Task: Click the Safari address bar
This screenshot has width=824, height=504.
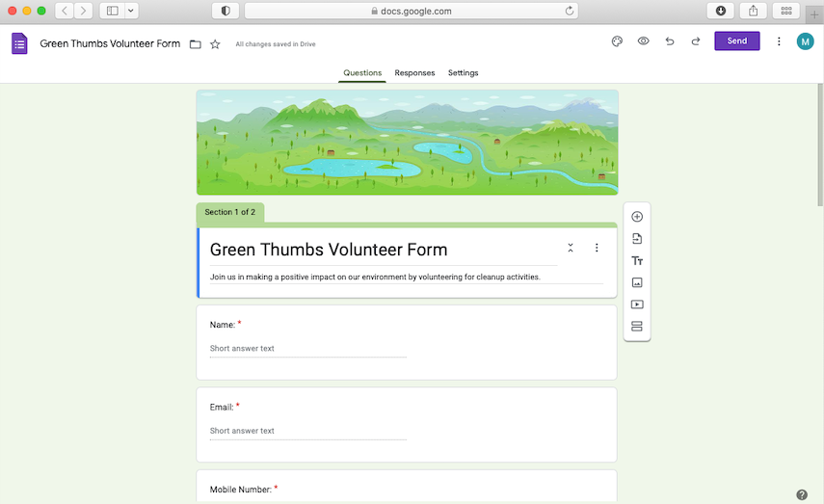Action: click(412, 11)
